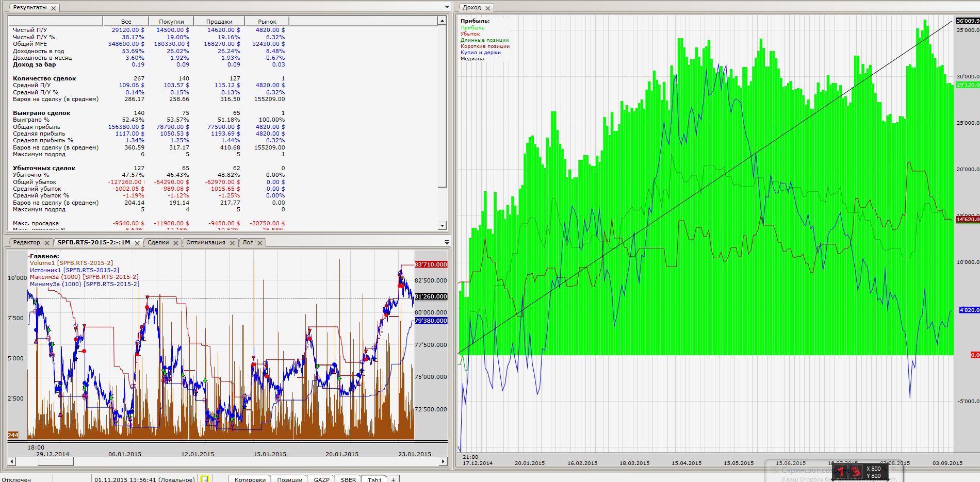Click the Выиграно сделок row heading
The image size is (980, 482).
click(x=41, y=113)
